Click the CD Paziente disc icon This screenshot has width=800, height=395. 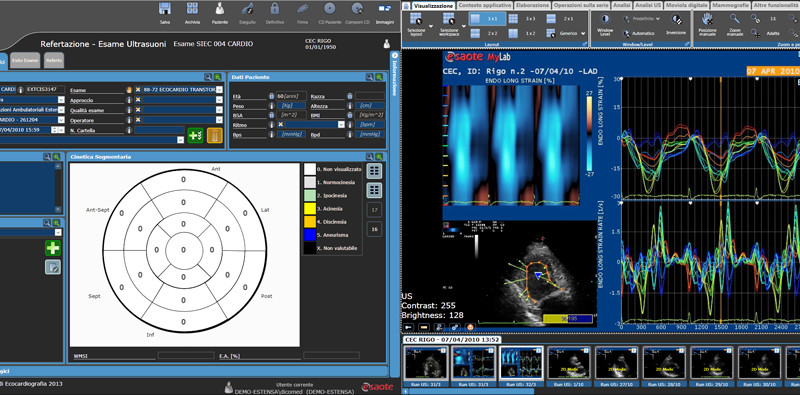click(330, 9)
